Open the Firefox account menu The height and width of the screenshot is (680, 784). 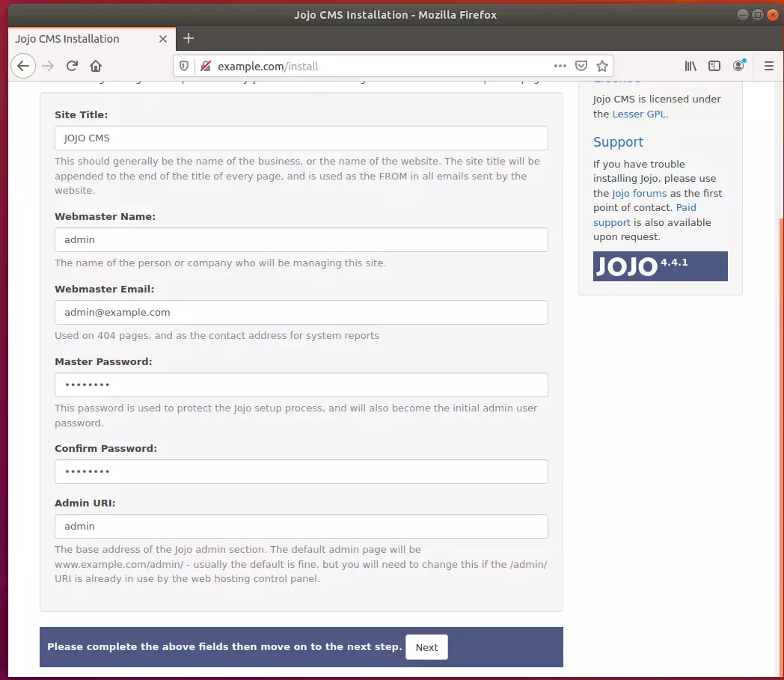click(x=738, y=66)
